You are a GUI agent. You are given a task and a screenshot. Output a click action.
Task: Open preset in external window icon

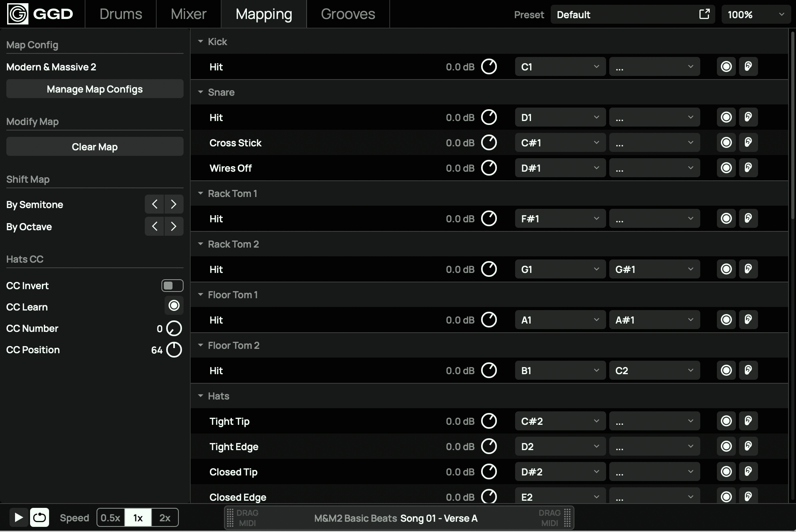[704, 14]
